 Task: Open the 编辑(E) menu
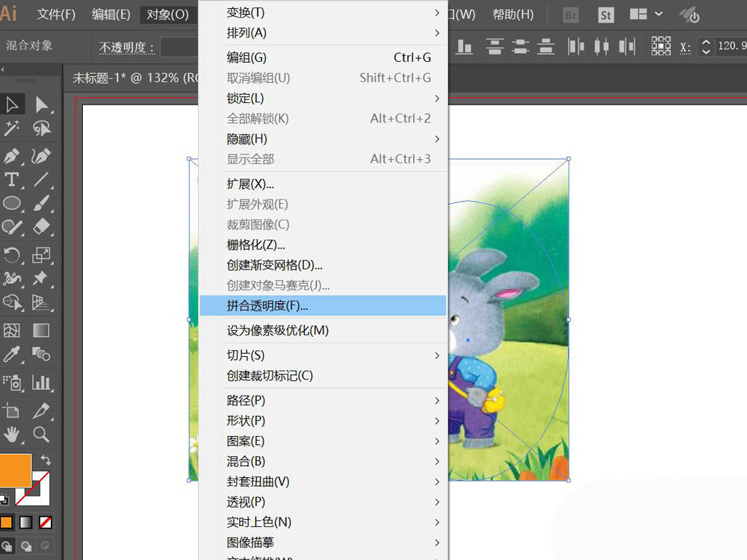pos(111,15)
